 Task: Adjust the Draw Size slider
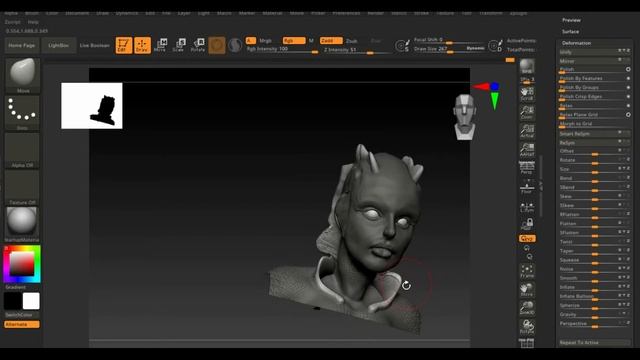coord(449,49)
